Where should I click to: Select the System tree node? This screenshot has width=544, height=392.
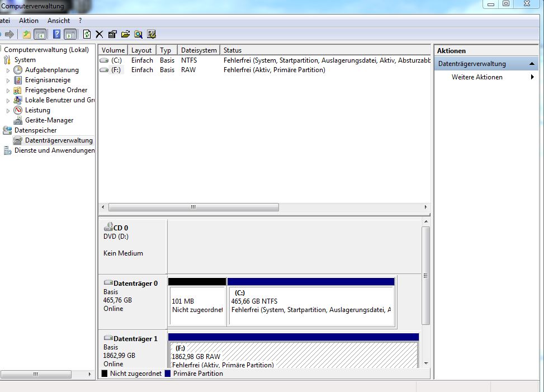pos(25,60)
